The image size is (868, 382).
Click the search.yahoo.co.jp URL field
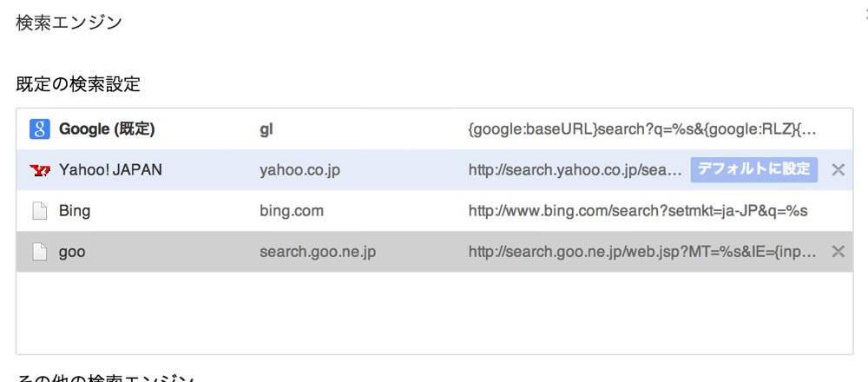(x=575, y=170)
